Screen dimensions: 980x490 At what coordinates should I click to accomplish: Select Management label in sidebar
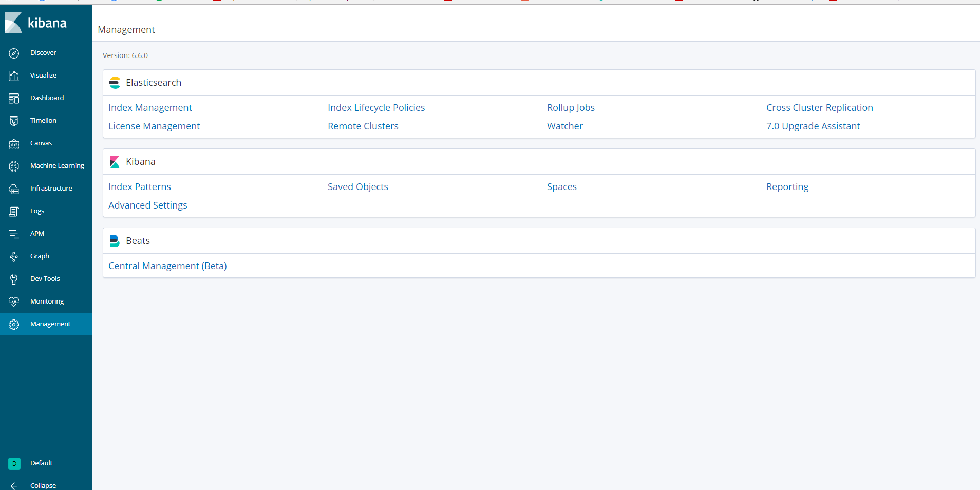tap(50, 324)
